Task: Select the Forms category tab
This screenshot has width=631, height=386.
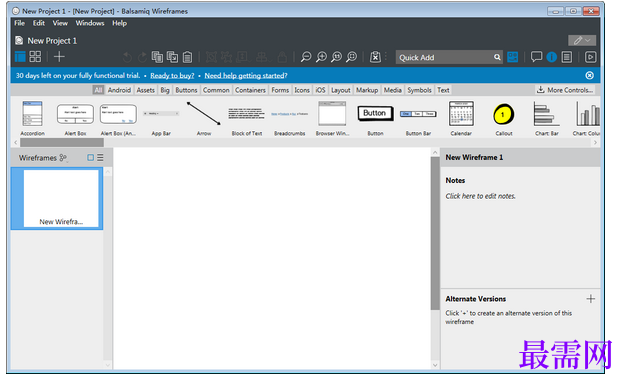Action: (x=280, y=90)
